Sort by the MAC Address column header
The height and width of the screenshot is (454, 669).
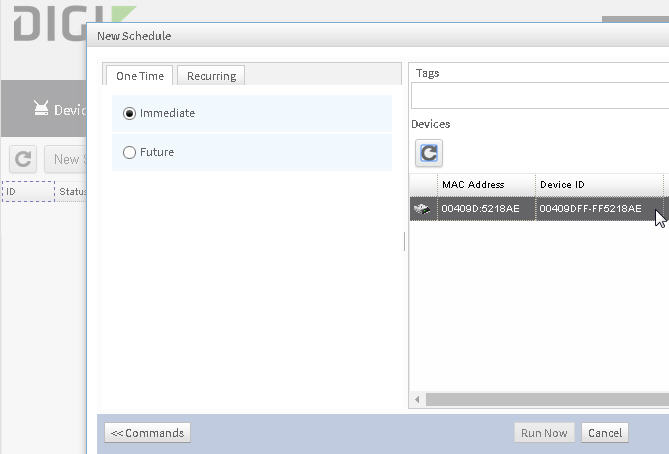point(485,184)
